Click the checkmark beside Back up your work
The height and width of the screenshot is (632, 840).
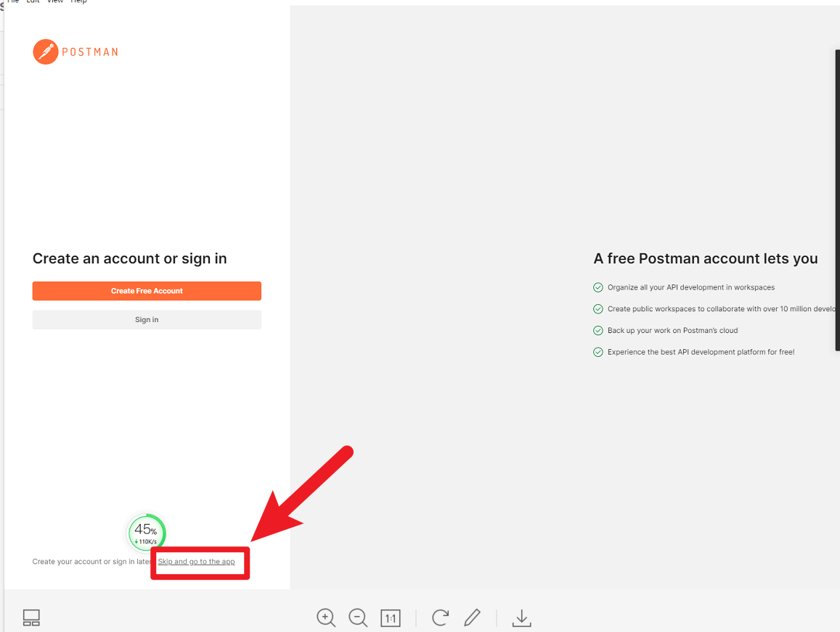(598, 330)
